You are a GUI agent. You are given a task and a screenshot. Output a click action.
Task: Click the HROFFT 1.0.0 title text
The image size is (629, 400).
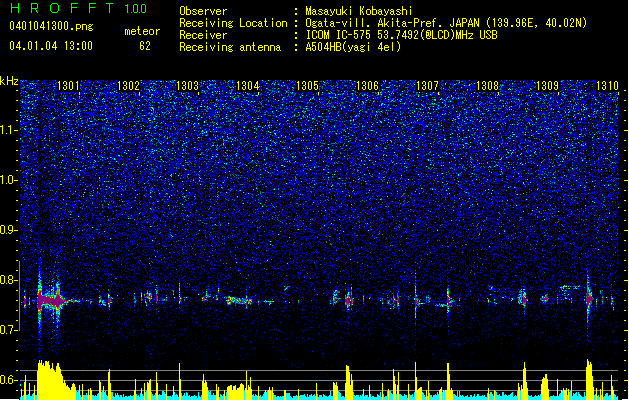coord(79,8)
